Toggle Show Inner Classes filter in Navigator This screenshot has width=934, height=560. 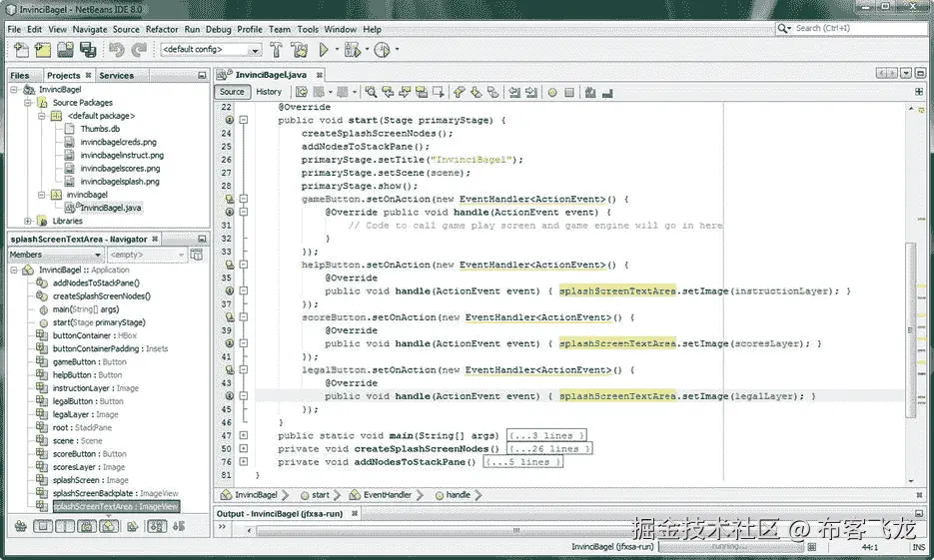coord(109,526)
